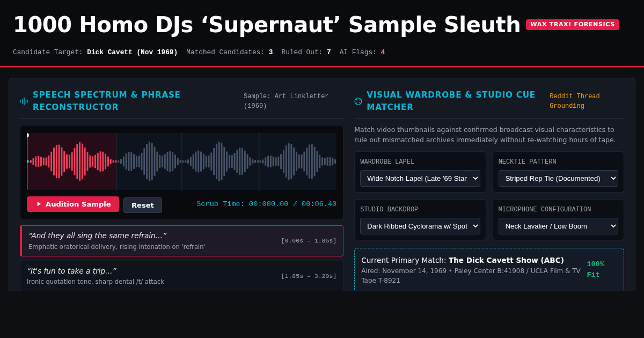The width and height of the screenshot is (644, 338).
Task: Click the Scrub Time readout
Action: tap(266, 204)
